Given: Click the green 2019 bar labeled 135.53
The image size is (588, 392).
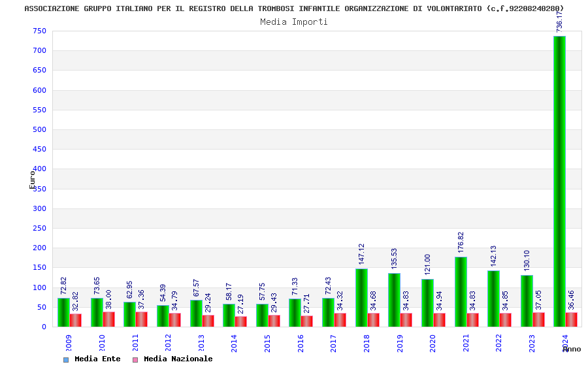Looking at the screenshot, I should coord(394,300).
